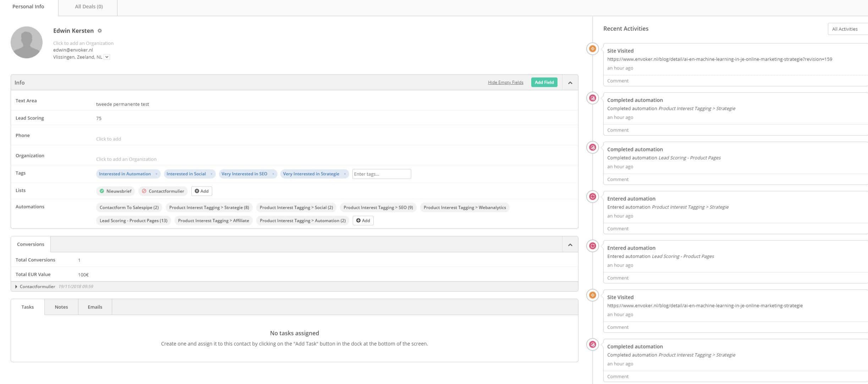Select the Tasks tab
The height and width of the screenshot is (384, 868).
(x=28, y=307)
